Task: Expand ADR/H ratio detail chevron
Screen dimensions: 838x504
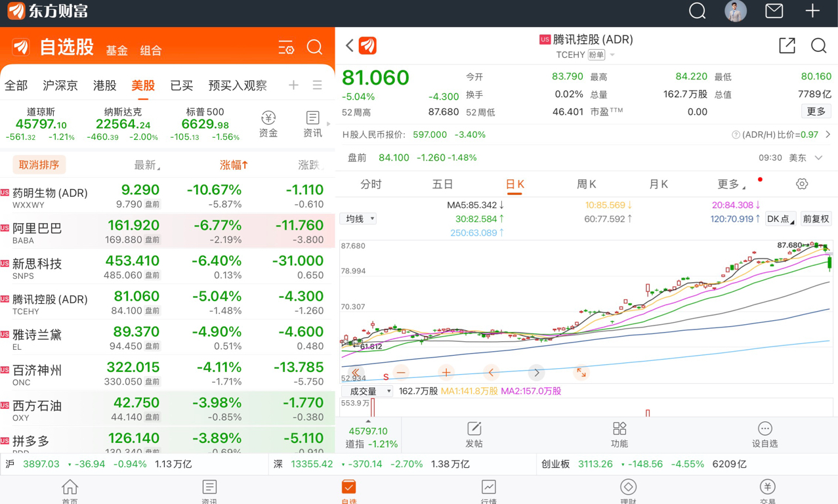Action: click(x=828, y=135)
